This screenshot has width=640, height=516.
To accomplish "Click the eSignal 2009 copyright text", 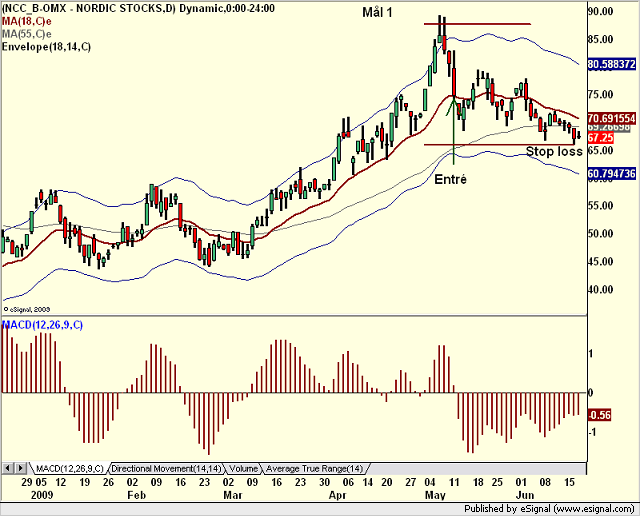I will tap(27, 309).
